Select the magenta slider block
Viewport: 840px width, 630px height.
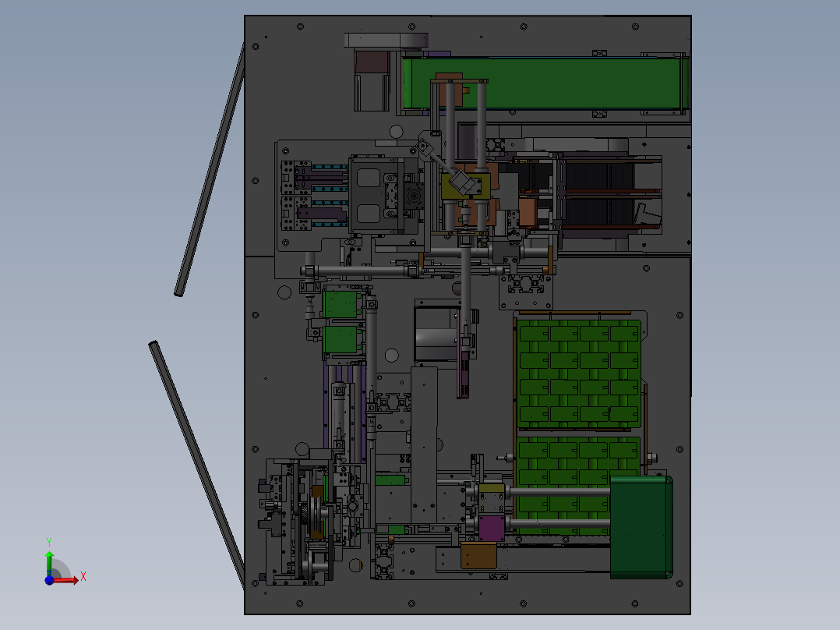[492, 528]
